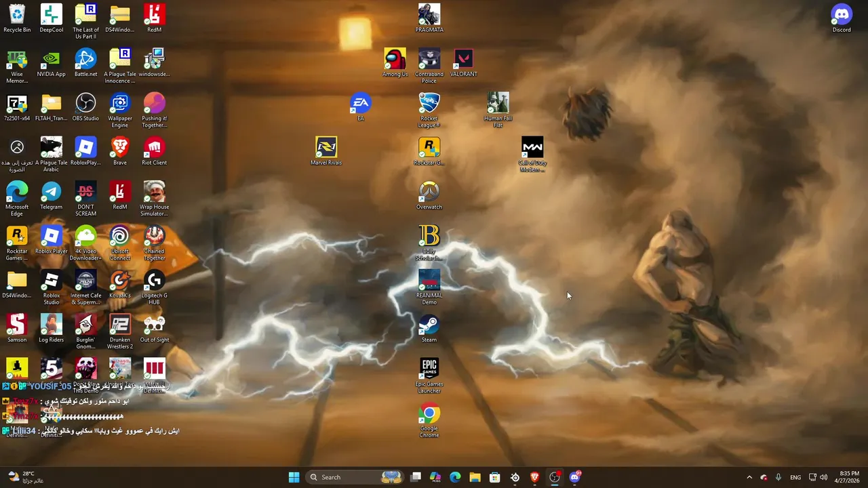
Task: Launch DeepCool from the desktop
Action: [x=52, y=18]
